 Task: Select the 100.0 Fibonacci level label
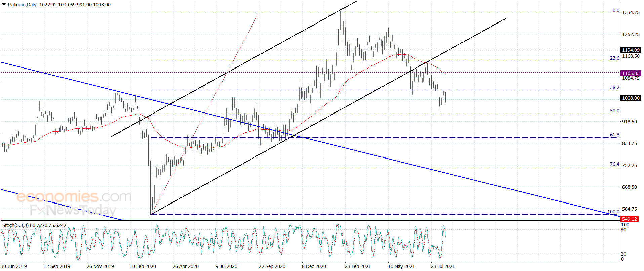tap(613, 212)
